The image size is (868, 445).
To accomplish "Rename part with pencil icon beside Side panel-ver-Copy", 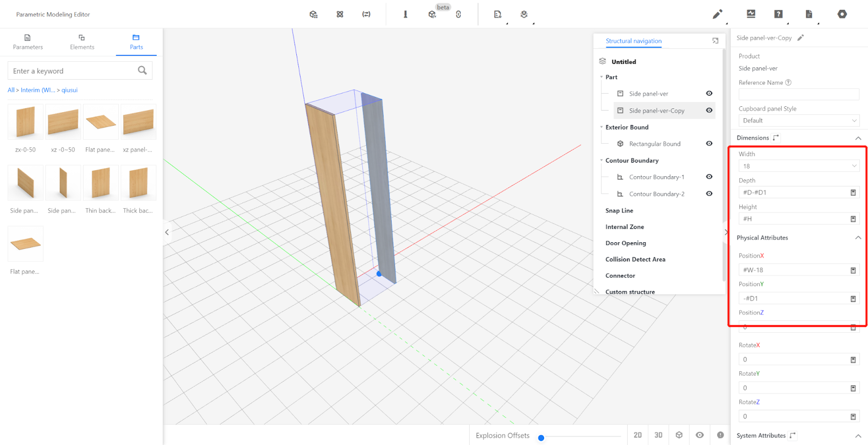I will 800,38.
